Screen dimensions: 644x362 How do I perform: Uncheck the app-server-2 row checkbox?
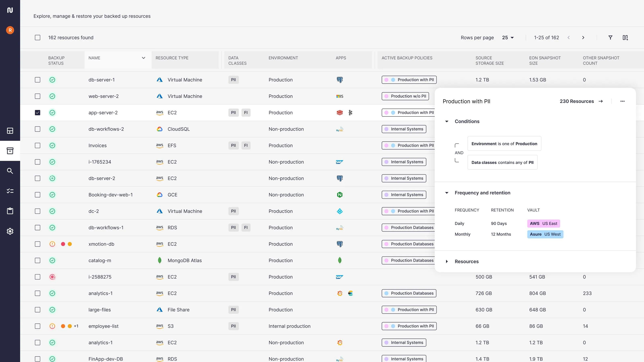coord(37,113)
